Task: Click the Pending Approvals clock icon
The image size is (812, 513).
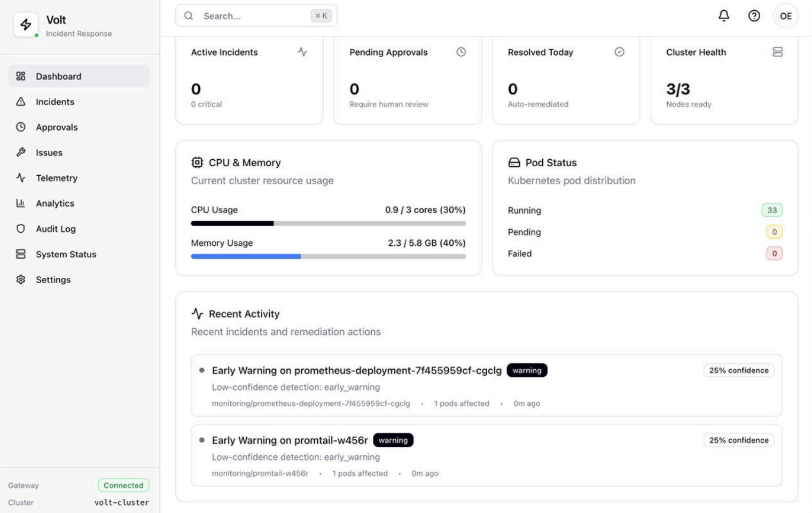Action: pos(460,52)
